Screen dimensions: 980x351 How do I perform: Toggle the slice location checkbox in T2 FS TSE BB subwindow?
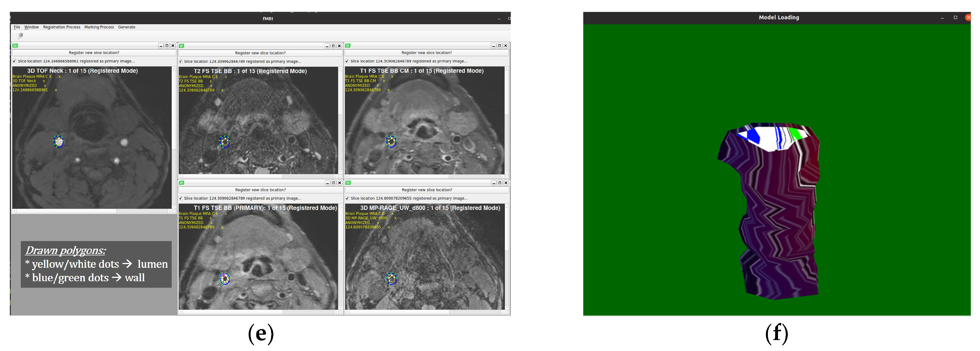coord(181,61)
